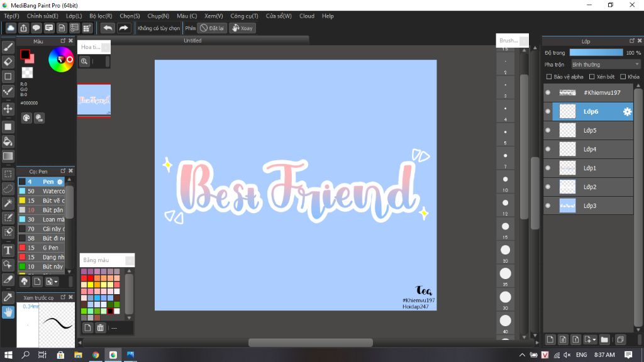This screenshot has height=362, width=644.
Task: Click the share/export icon in the top toolbar
Action: 23,28
